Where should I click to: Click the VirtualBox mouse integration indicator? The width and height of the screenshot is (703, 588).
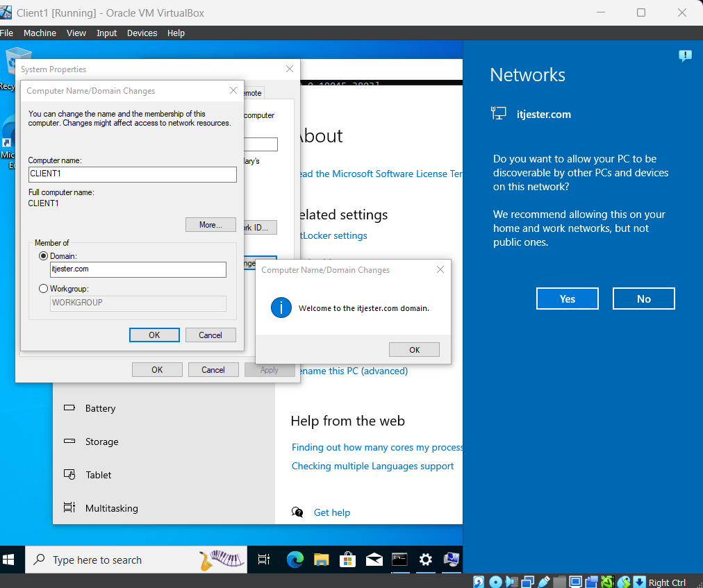point(624,582)
